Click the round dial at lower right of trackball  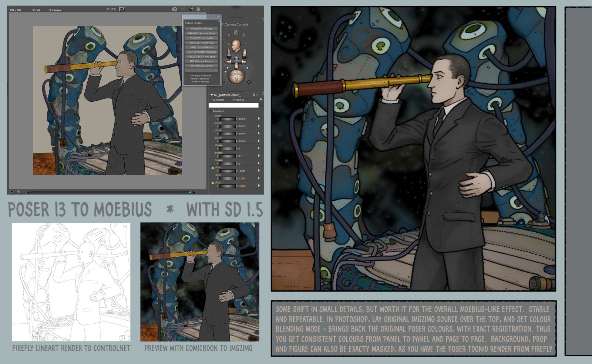249,82
